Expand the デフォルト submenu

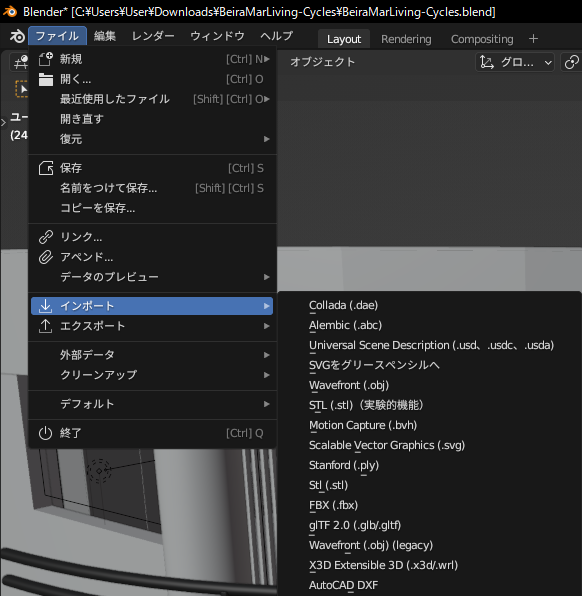point(152,404)
